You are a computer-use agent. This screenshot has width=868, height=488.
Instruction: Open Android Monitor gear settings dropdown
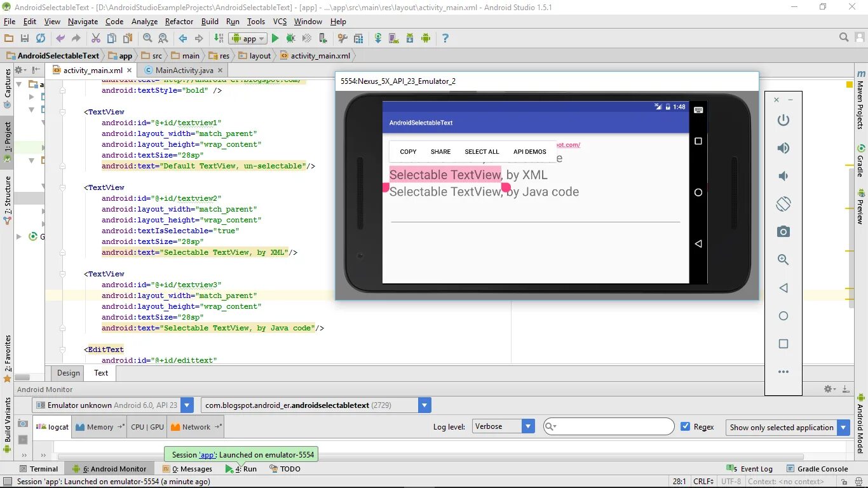pos(830,389)
